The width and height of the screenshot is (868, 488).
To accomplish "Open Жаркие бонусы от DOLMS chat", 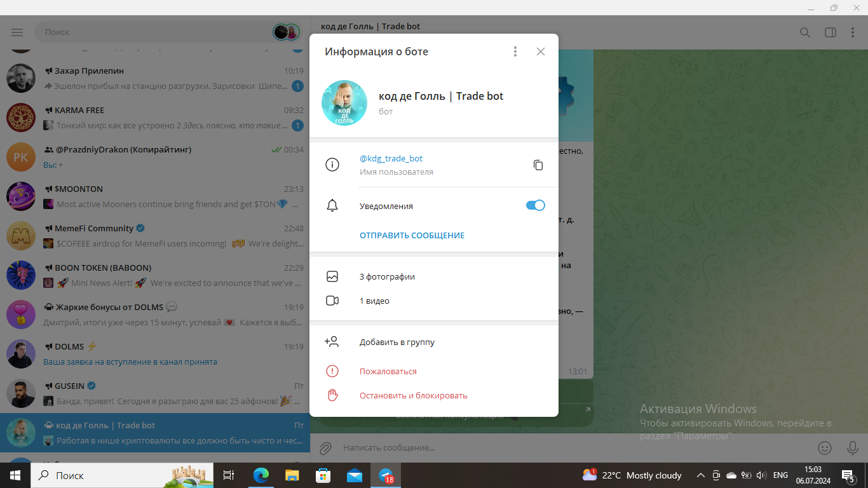I will 155,315.
